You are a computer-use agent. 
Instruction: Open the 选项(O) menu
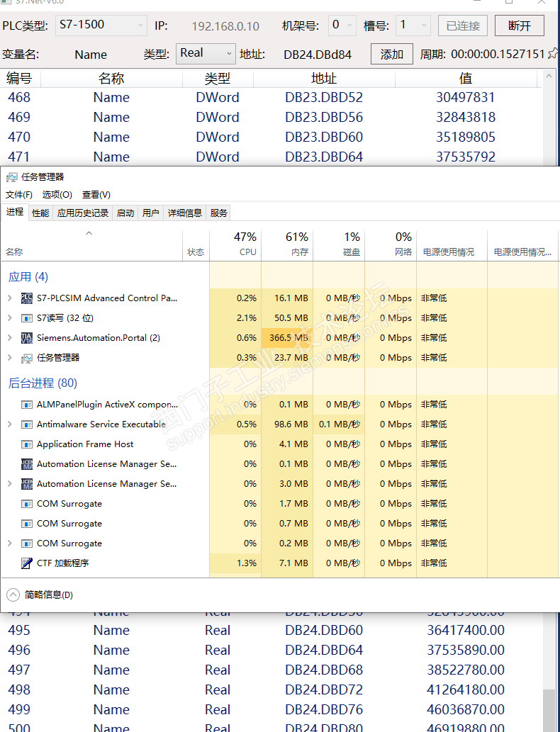coord(57,195)
